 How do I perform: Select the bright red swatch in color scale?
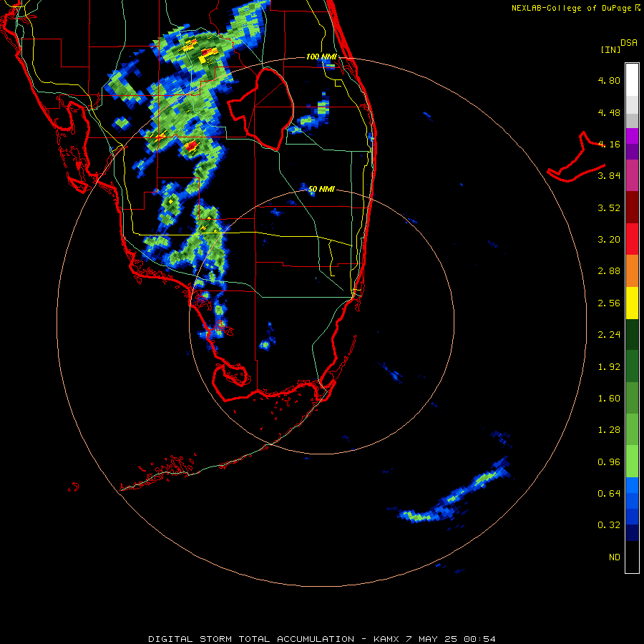point(632,239)
